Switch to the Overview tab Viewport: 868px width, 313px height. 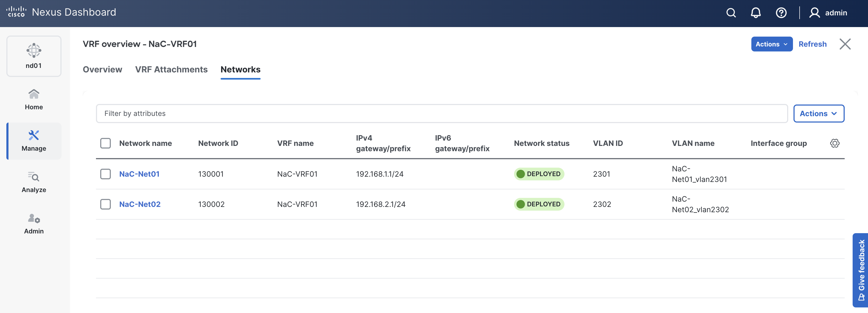click(x=102, y=69)
